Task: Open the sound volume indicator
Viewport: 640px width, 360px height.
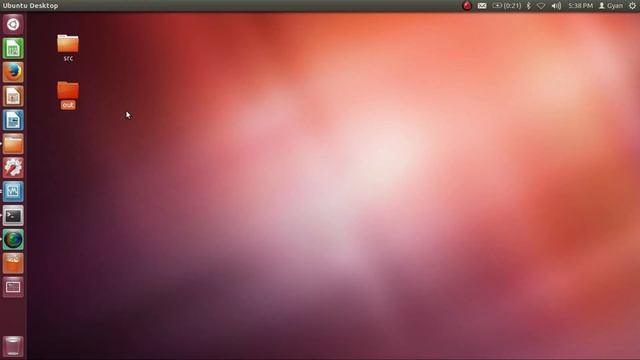Action: tap(556, 6)
